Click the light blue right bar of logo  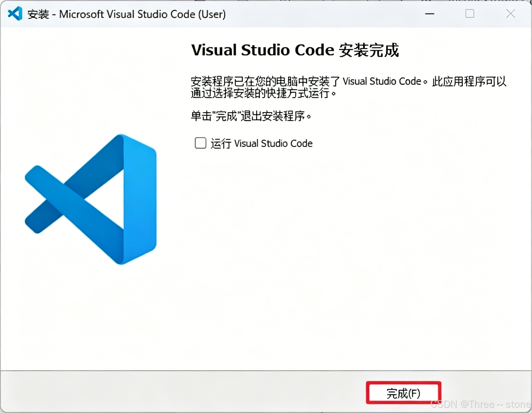click(140, 200)
